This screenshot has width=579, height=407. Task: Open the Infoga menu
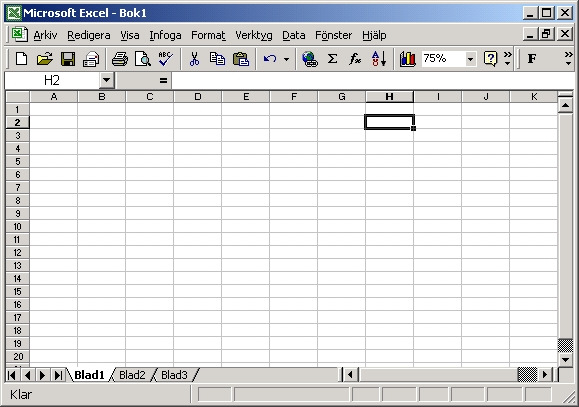165,35
